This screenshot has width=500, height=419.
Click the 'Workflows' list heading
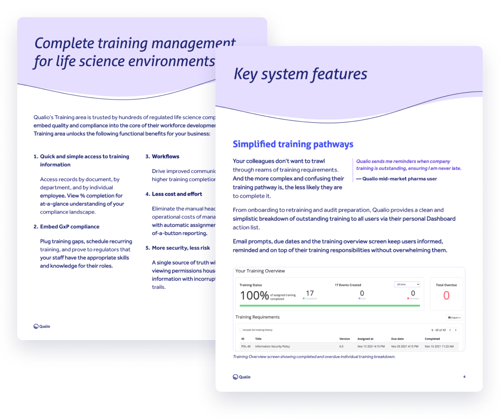[165, 156]
